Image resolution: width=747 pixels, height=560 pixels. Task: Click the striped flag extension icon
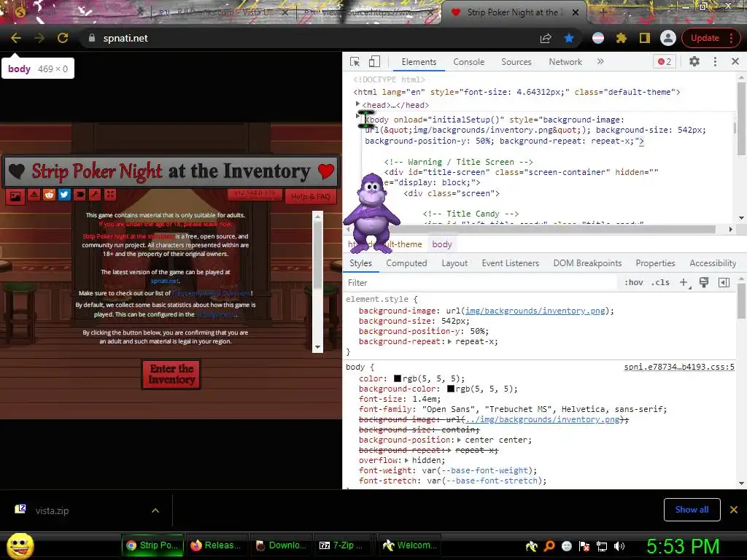coord(598,38)
